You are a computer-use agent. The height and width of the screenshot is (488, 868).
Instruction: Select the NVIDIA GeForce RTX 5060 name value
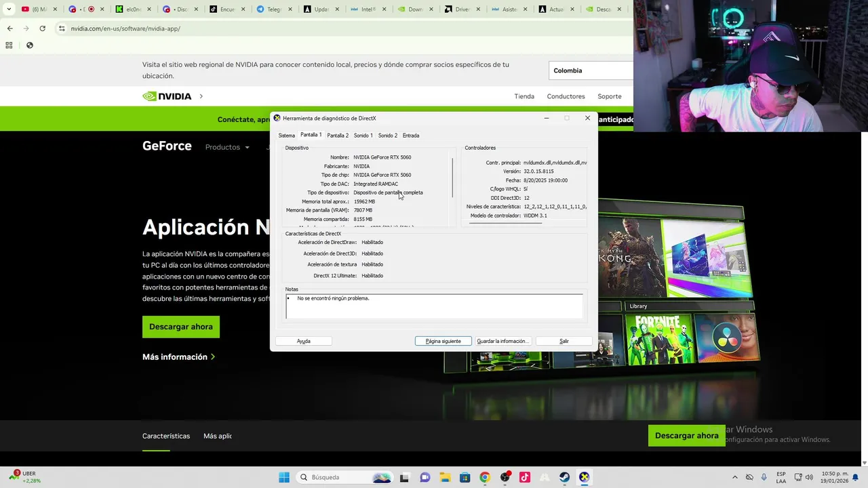[382, 157]
